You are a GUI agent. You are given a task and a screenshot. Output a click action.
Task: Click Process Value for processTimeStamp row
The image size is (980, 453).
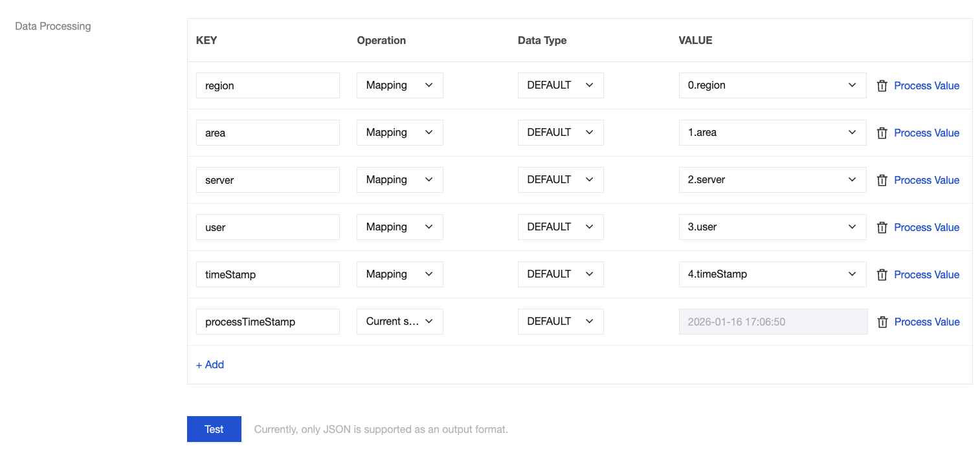926,322
